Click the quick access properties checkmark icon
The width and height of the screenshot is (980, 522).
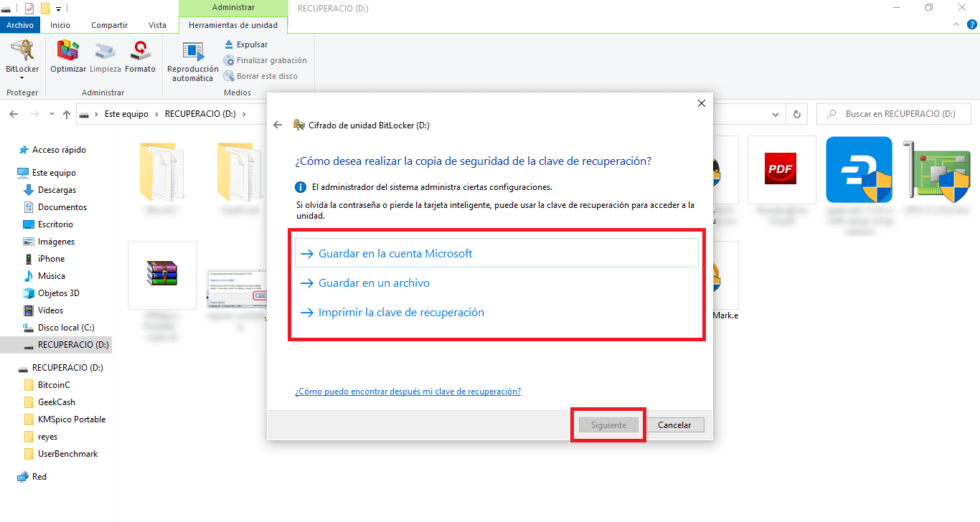[x=29, y=9]
